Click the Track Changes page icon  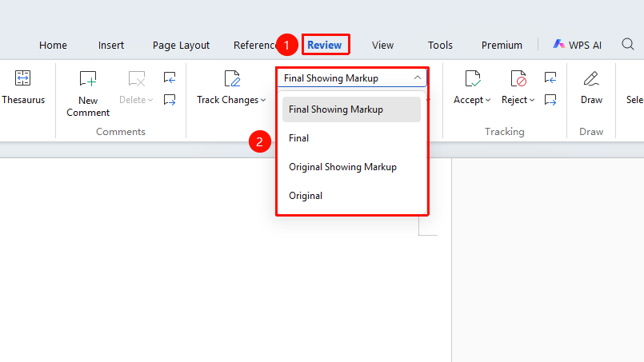[232, 78]
